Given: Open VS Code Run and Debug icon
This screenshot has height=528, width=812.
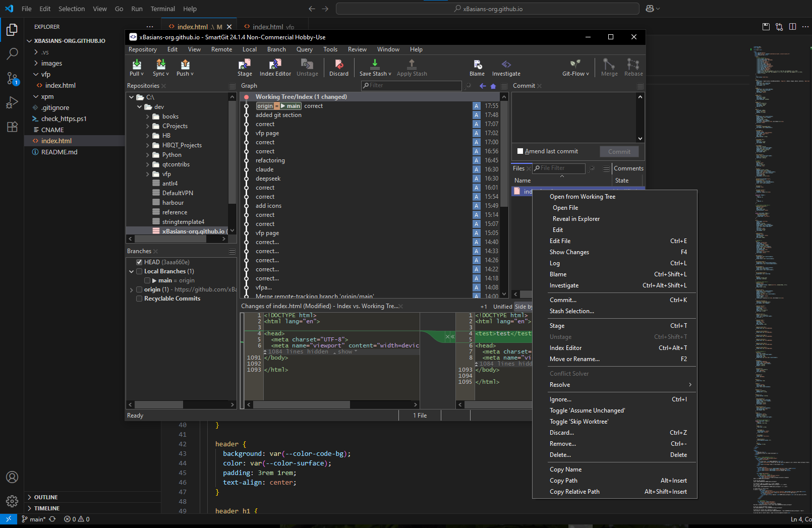Looking at the screenshot, I should (x=12, y=102).
